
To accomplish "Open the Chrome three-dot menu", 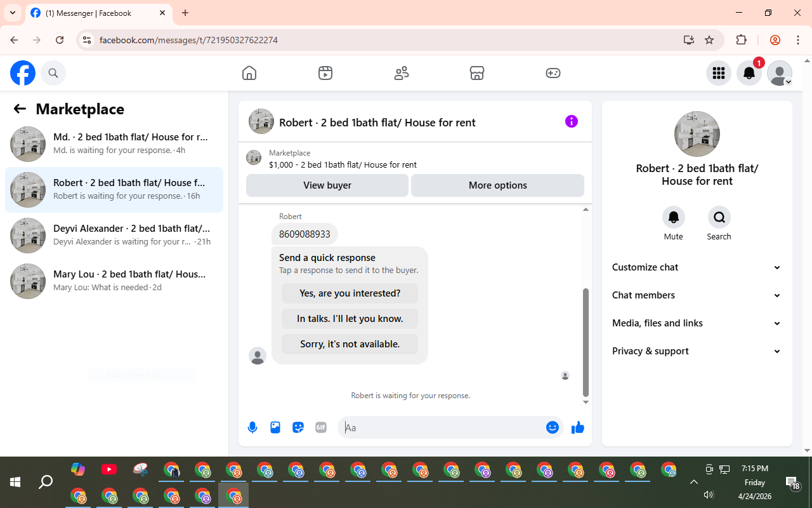I will (798, 40).
